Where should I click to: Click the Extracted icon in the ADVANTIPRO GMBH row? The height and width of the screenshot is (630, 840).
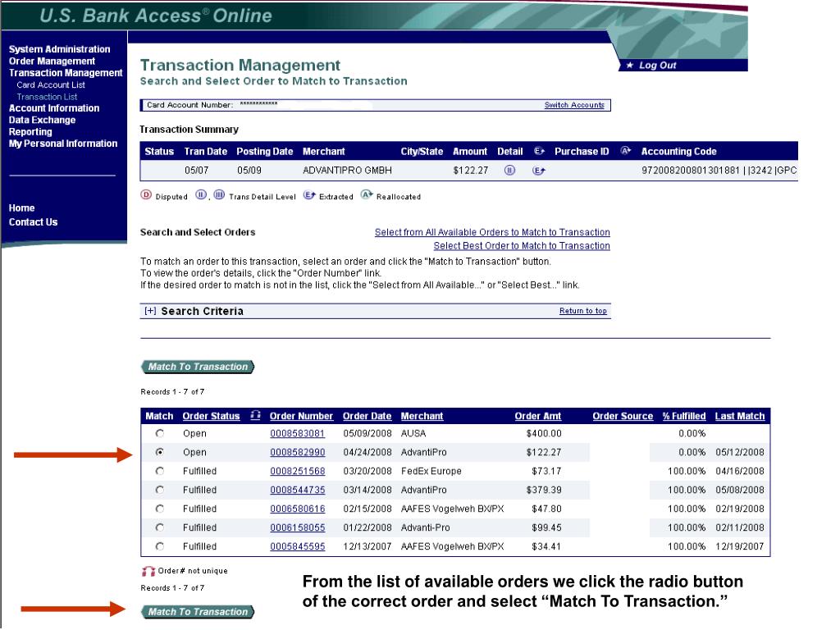click(538, 171)
